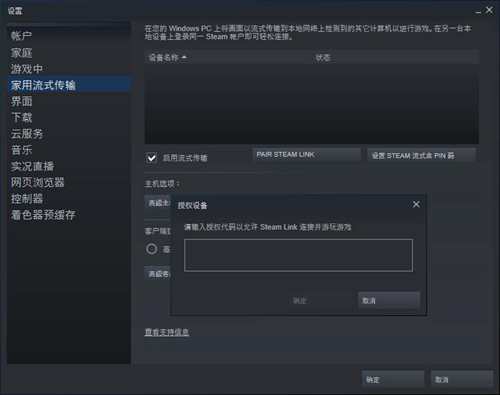This screenshot has height=395, width=500.
Task: Cancel settings with the bottom 取消 button
Action: 462,379
